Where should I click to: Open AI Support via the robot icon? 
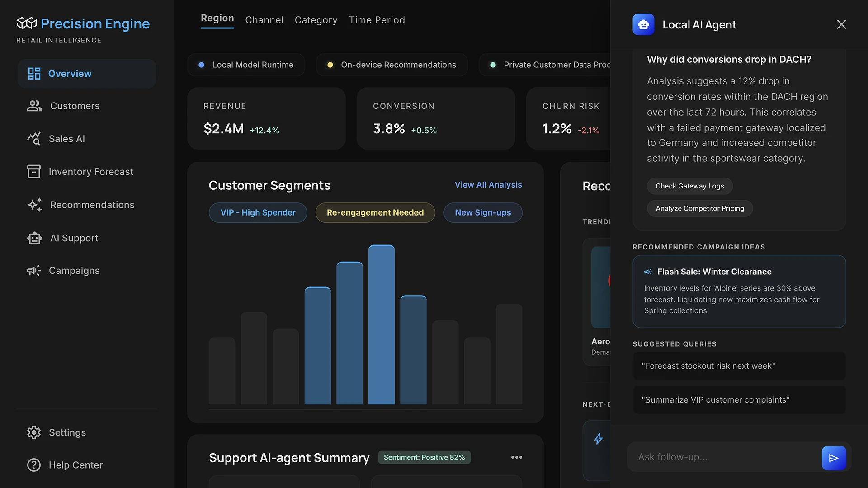click(34, 238)
